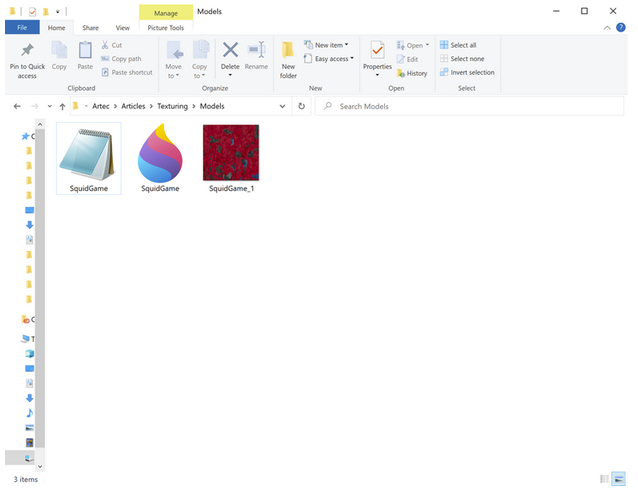Expand the address bar history dropdown

pyautogui.click(x=282, y=106)
